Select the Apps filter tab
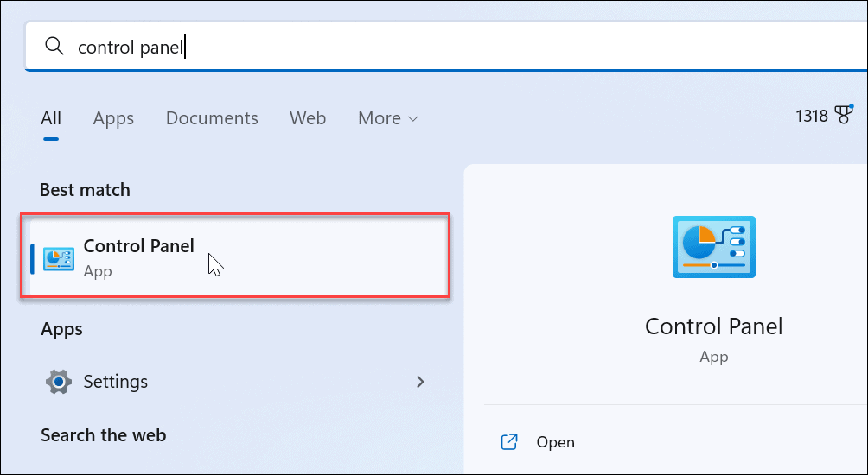Image resolution: width=868 pixels, height=475 pixels. [x=113, y=118]
